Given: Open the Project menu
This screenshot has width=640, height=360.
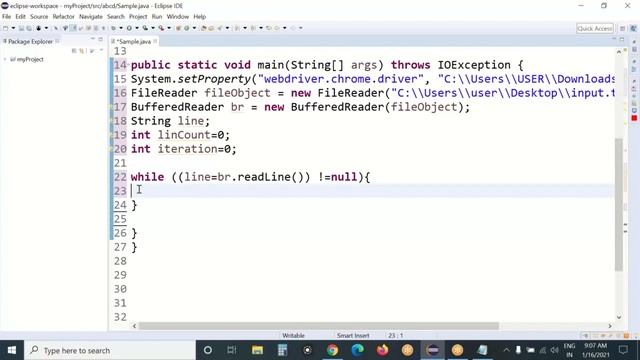Looking at the screenshot, I should click(138, 17).
